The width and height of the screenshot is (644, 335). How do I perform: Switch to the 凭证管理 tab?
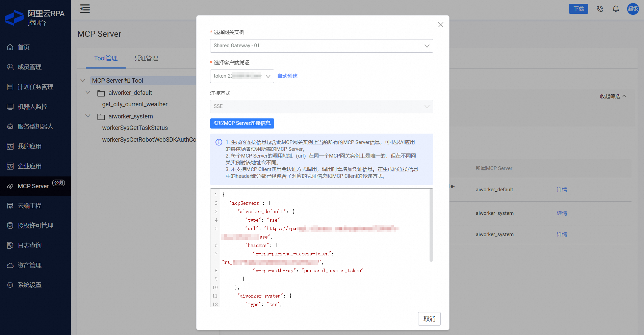click(146, 58)
